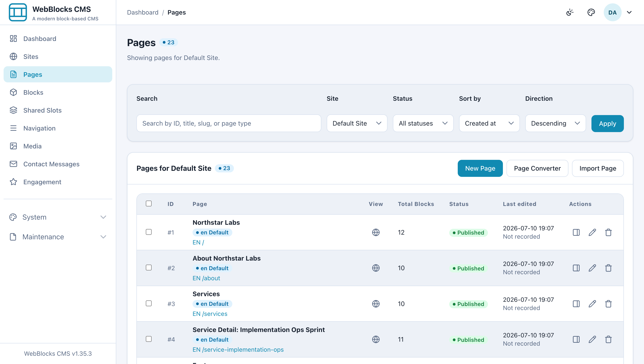Viewport: 644px width, 364px height.
Task: Click the globe view icon for Service Detail row
Action: (376, 339)
